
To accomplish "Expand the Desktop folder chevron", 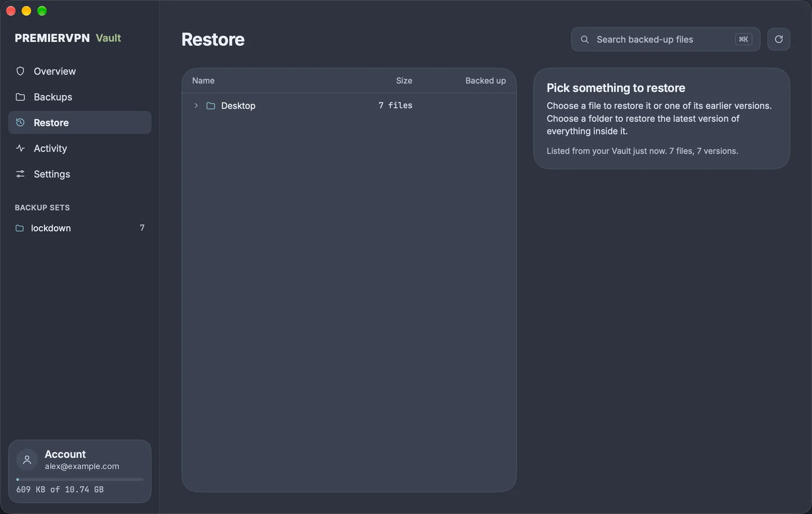I will coord(196,106).
